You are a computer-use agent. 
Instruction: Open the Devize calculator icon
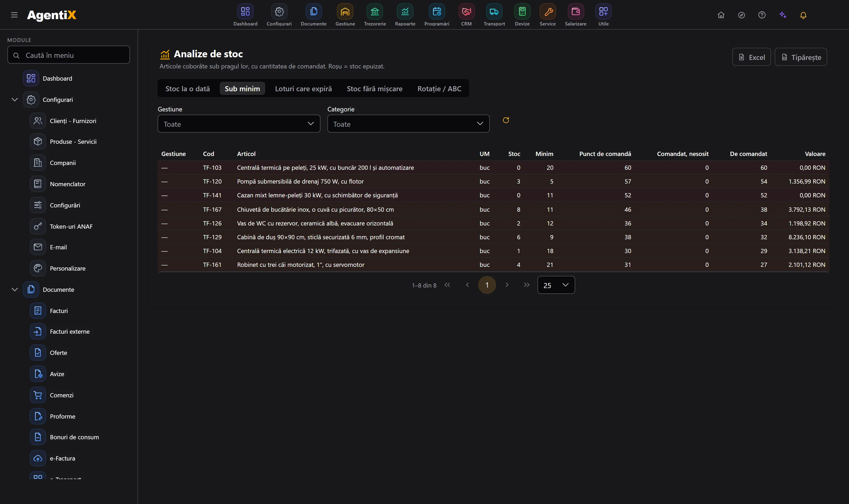coord(522,12)
